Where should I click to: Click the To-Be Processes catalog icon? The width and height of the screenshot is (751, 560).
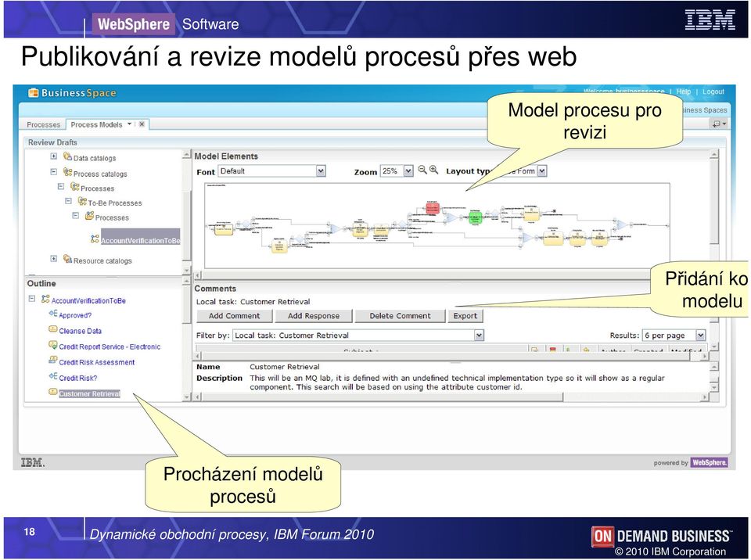pos(82,201)
